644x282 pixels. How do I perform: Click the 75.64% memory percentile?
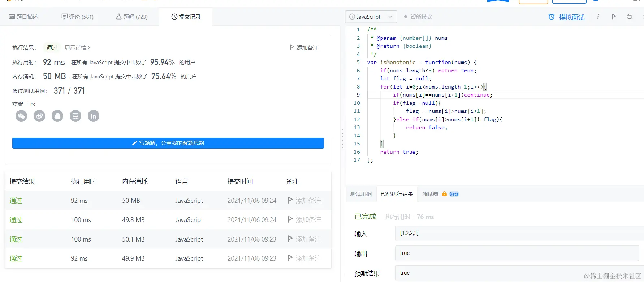[164, 76]
